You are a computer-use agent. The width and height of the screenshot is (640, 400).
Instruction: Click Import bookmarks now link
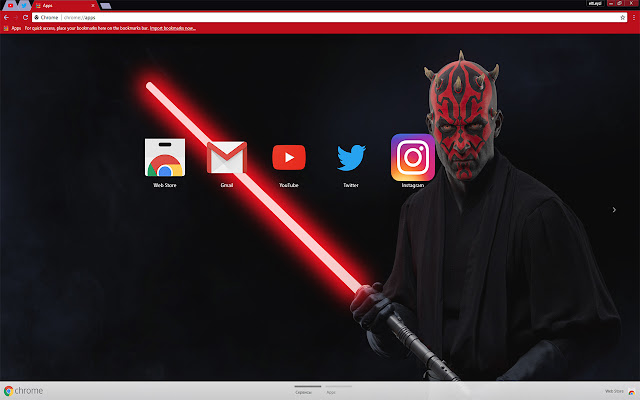(x=173, y=28)
